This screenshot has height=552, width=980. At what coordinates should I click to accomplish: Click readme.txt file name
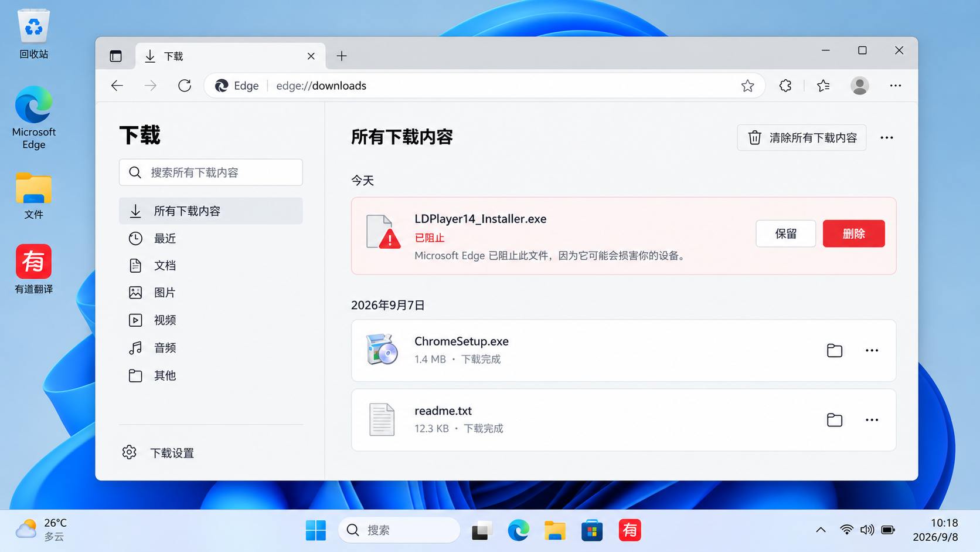(x=443, y=411)
